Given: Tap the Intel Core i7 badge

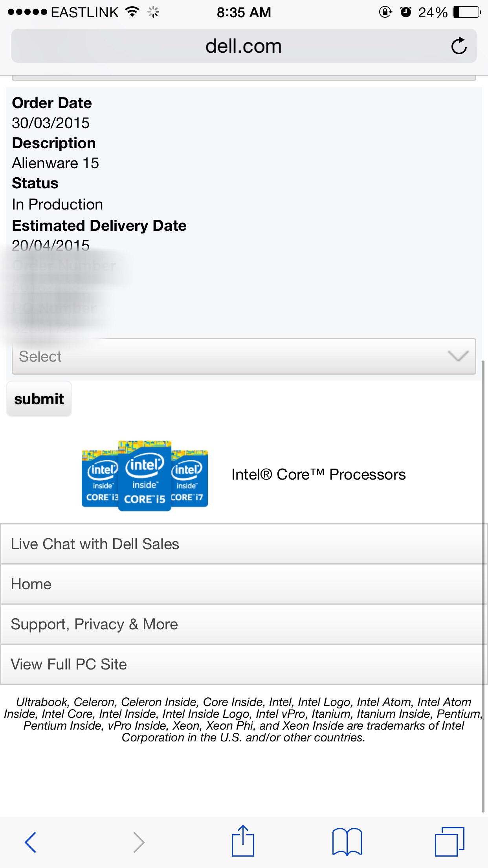Looking at the screenshot, I should (190, 478).
